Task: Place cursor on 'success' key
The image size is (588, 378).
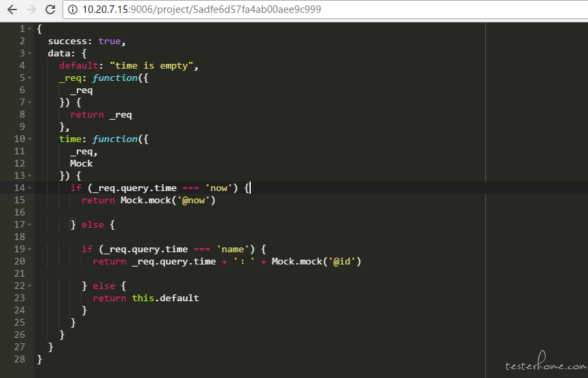Action: [67, 41]
